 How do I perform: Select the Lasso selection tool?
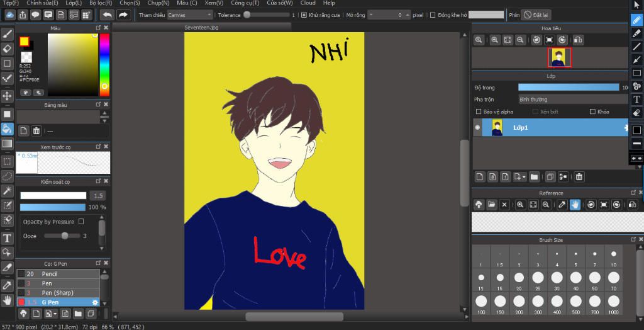[8, 176]
